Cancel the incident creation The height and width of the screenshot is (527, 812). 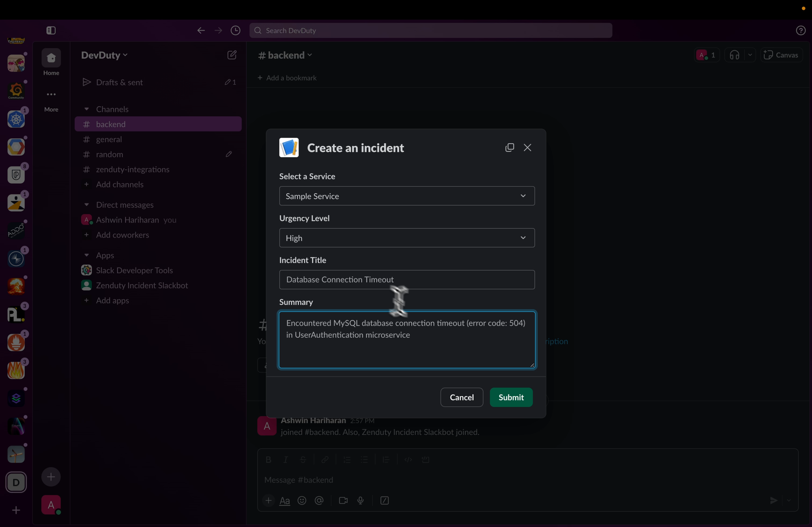462,397
